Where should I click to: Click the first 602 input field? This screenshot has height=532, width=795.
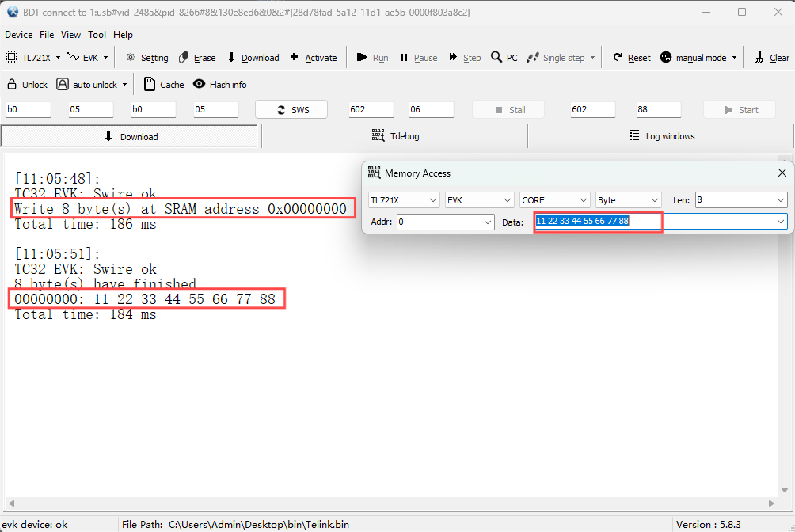pos(371,109)
